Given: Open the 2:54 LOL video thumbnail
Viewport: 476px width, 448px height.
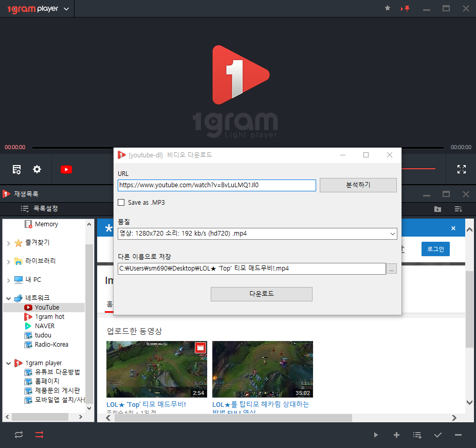Looking at the screenshot, I should [x=157, y=369].
